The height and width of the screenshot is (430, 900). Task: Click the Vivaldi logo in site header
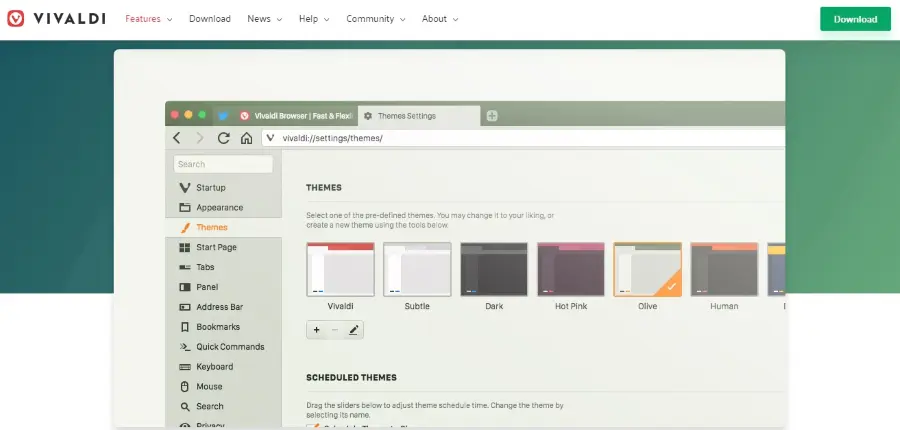point(57,19)
